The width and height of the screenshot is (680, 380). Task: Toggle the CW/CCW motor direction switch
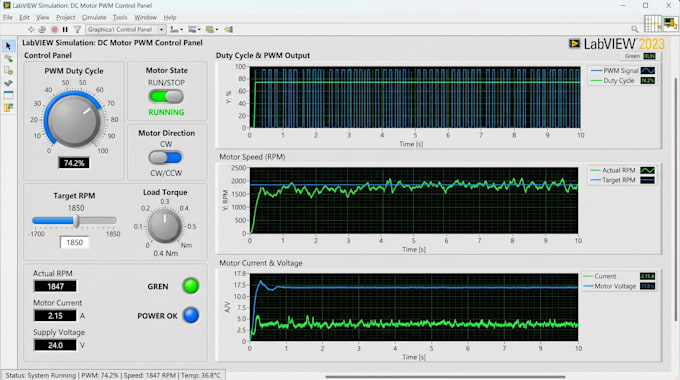coord(165,157)
